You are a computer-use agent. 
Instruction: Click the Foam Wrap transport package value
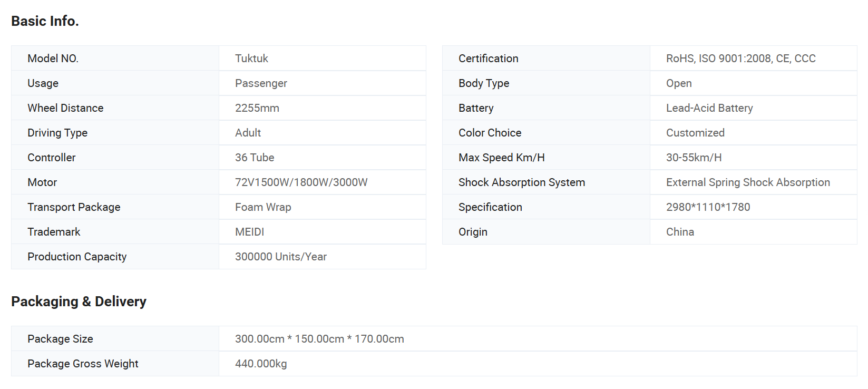pos(263,207)
